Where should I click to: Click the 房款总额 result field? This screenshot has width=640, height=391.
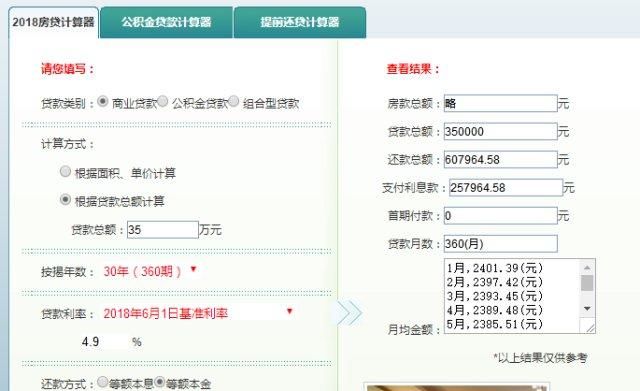500,103
